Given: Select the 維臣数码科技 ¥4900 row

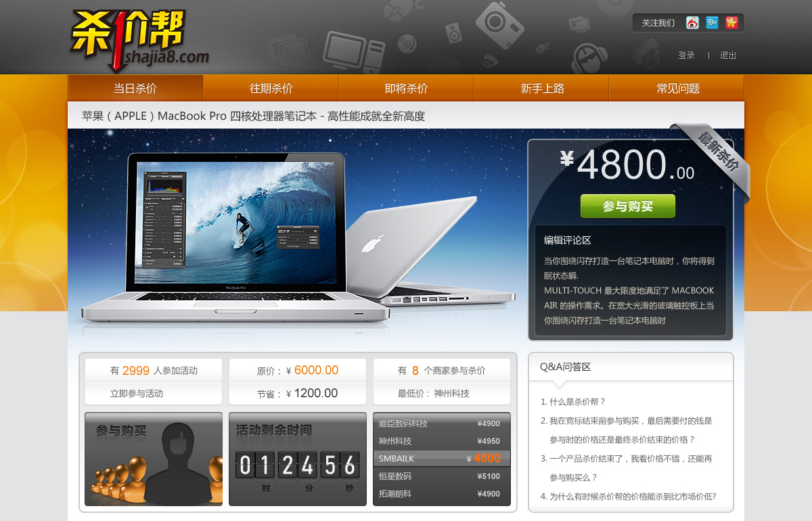Looking at the screenshot, I should [442, 424].
